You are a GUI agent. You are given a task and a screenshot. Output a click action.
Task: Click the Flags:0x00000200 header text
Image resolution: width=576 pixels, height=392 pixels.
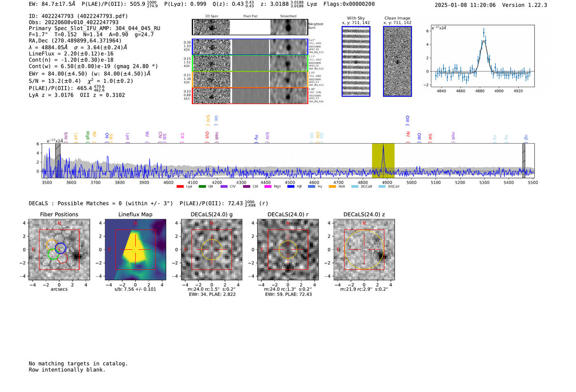point(349,4)
